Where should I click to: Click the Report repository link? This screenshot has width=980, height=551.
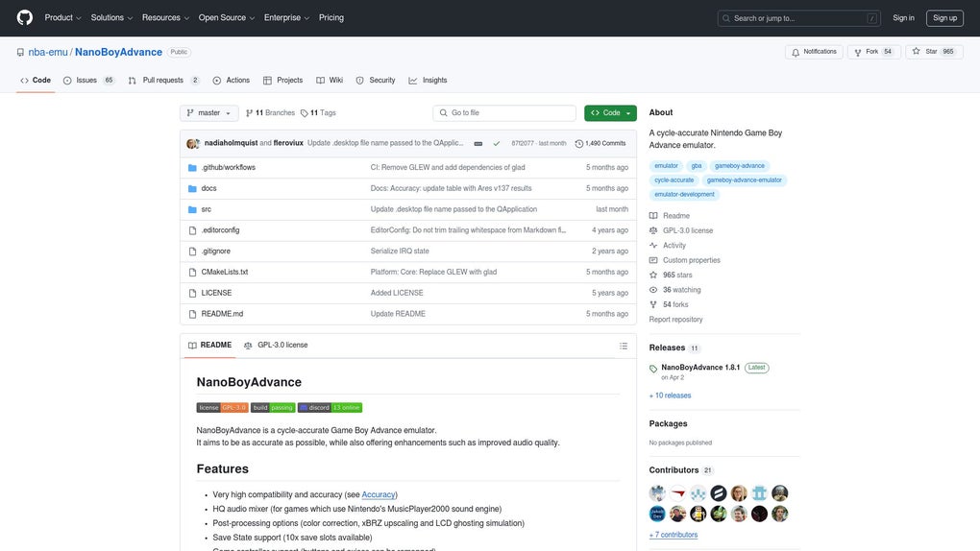[x=675, y=320]
